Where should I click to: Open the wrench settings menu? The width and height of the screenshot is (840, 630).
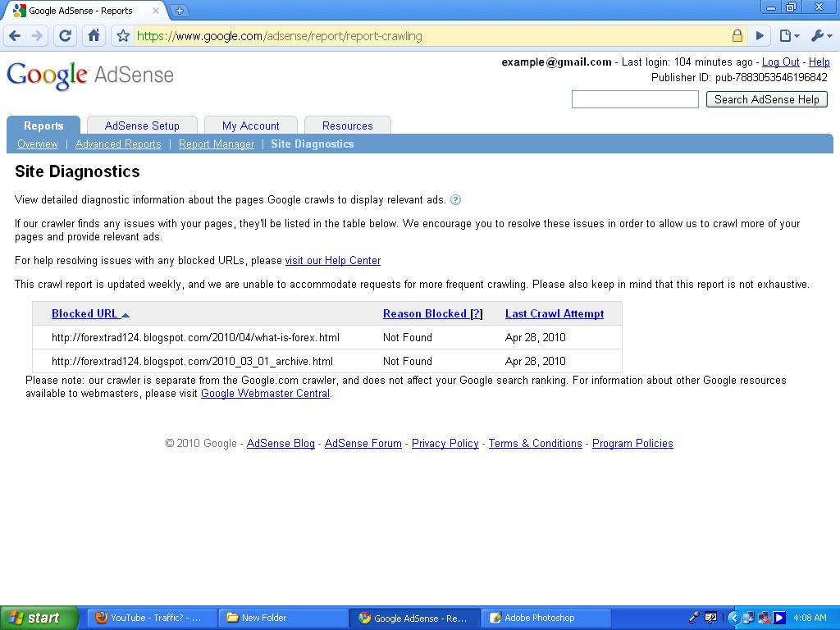click(821, 36)
